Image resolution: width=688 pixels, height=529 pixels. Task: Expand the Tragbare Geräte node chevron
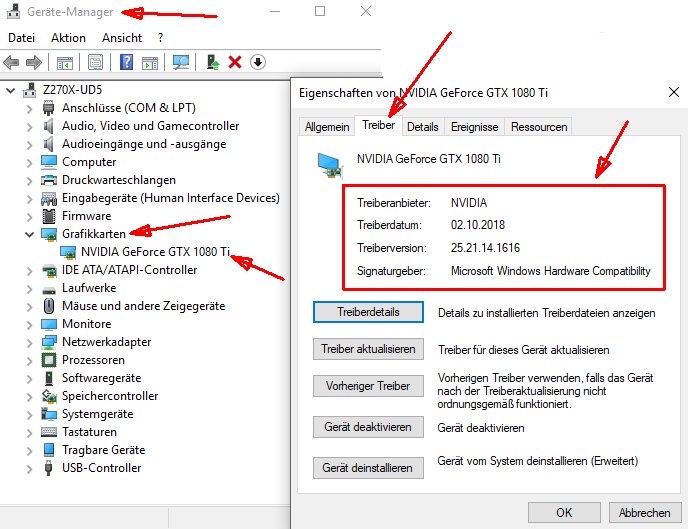pos(29,451)
